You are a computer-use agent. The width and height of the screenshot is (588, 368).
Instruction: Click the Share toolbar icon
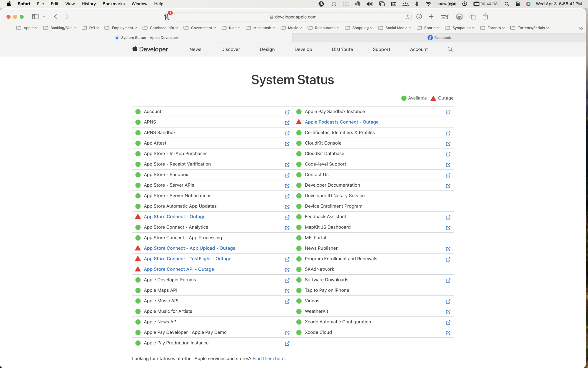click(x=485, y=17)
